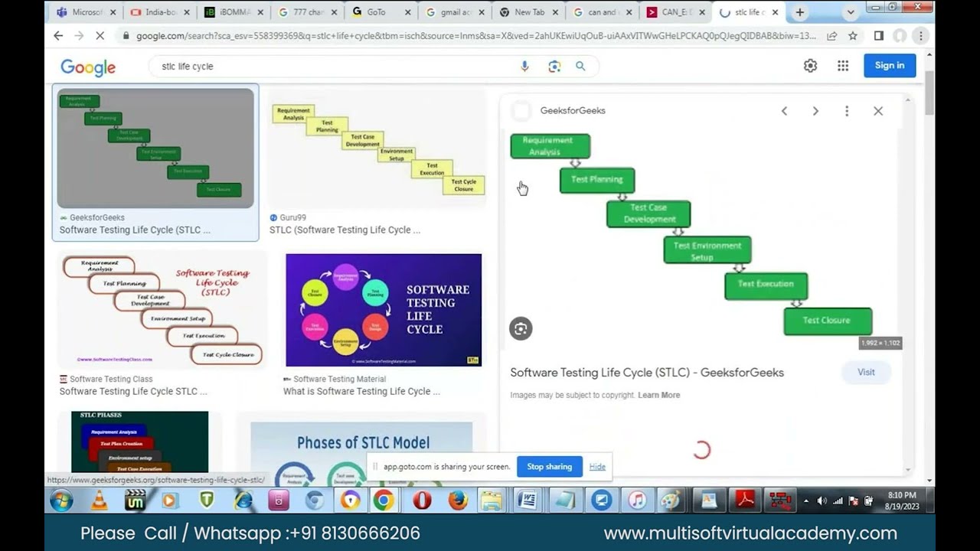
Task: Open Adobe Reader from taskbar
Action: (744, 500)
